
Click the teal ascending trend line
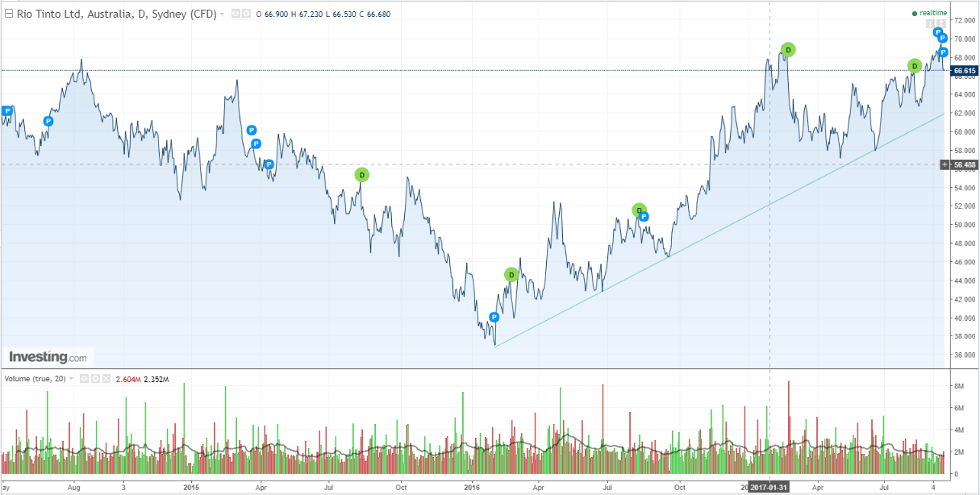[718, 230]
